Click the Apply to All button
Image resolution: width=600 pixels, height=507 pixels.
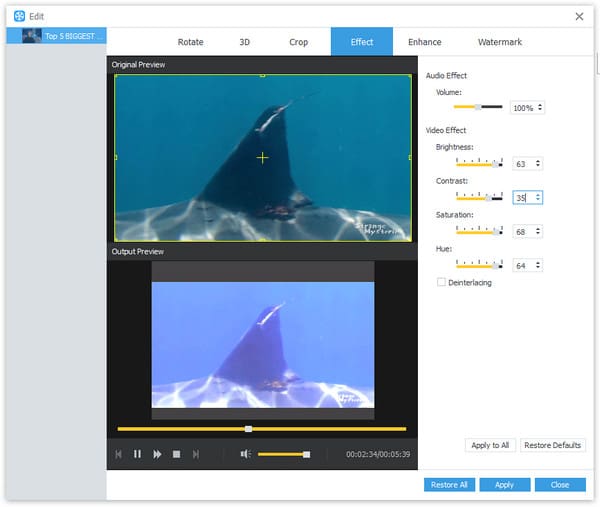(x=490, y=445)
